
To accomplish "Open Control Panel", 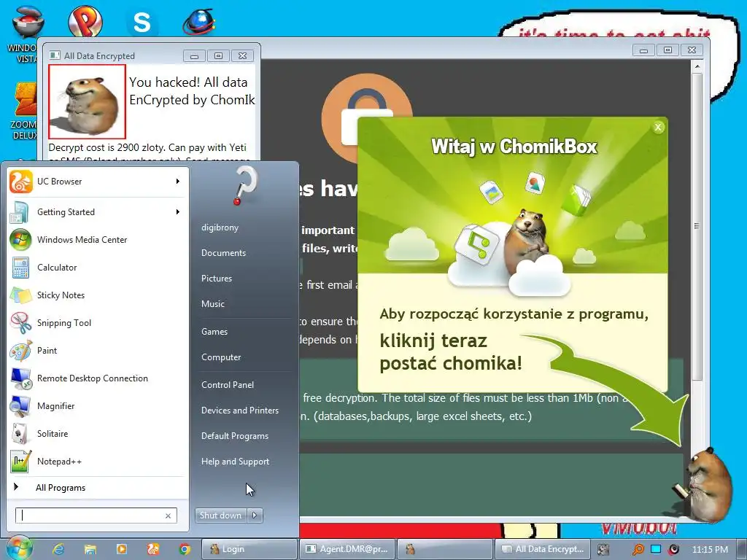I will (x=228, y=385).
